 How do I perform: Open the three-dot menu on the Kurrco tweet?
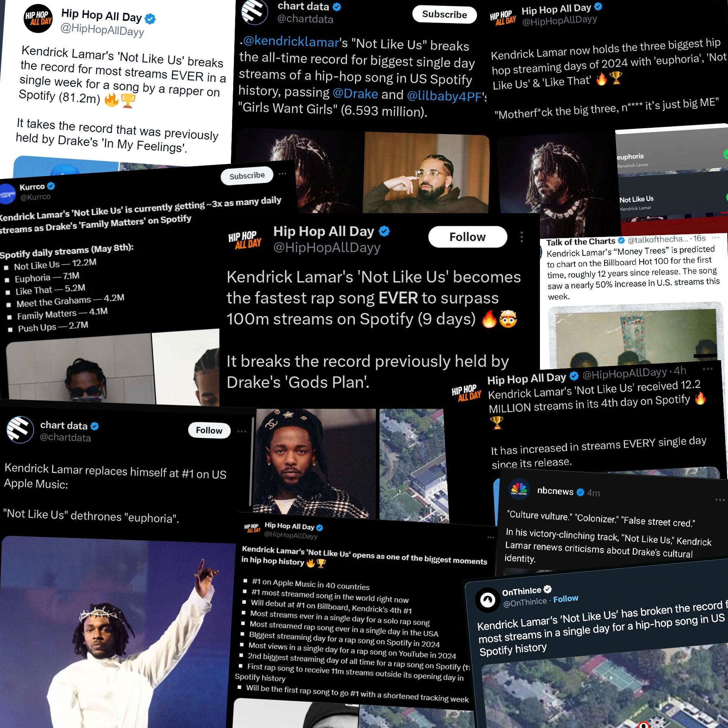point(282,174)
